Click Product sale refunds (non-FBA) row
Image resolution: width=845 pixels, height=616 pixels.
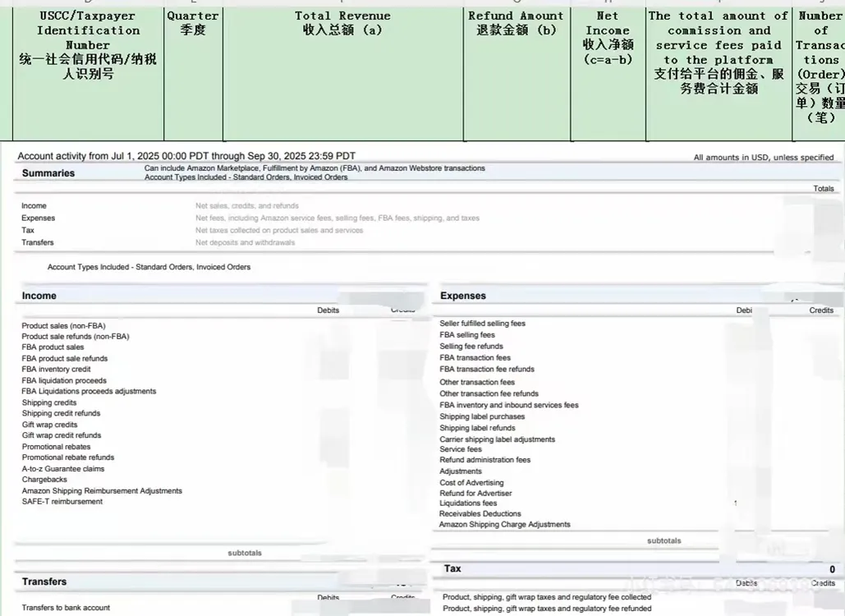click(76, 336)
